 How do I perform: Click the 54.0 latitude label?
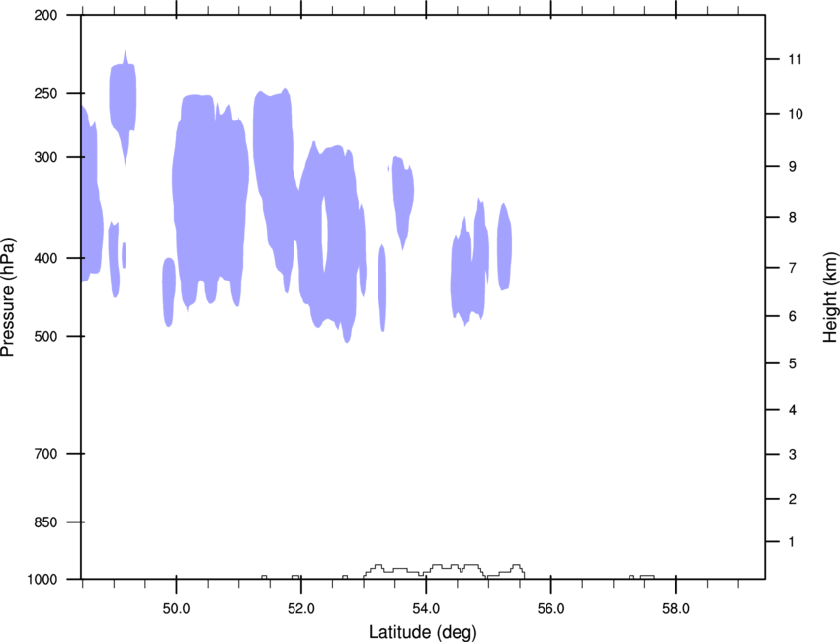pos(426,609)
